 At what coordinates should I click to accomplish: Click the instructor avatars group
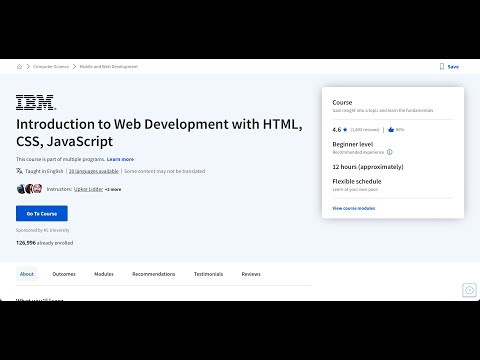click(x=29, y=189)
